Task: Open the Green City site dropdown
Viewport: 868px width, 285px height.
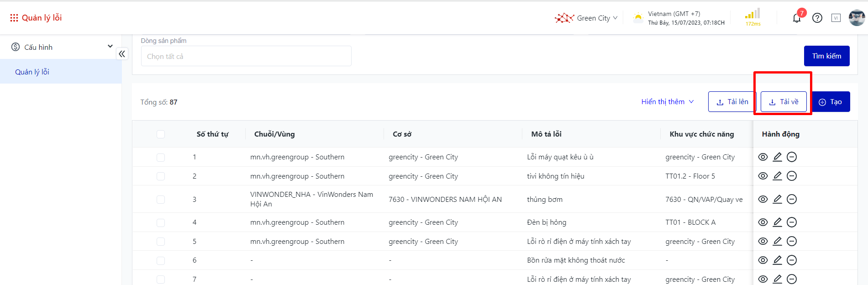Action: click(587, 18)
